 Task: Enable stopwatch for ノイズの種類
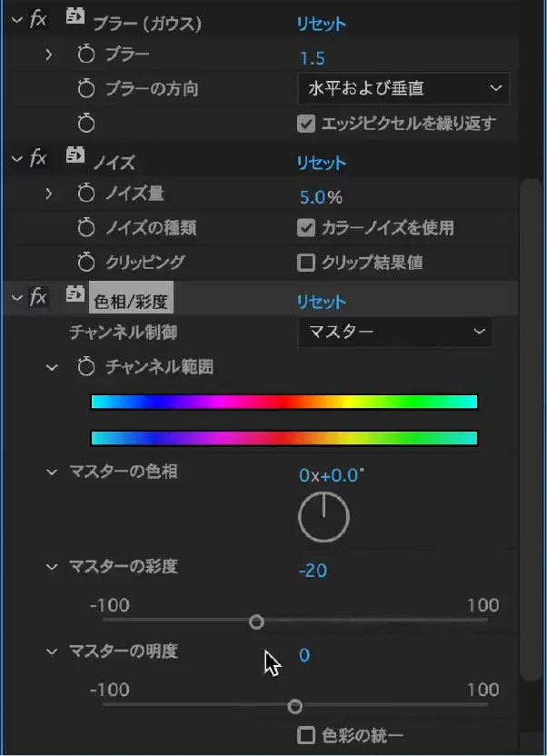click(x=86, y=227)
